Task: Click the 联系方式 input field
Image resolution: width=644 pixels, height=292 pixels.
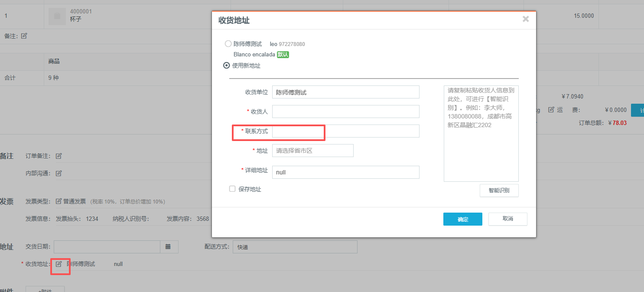Action: coord(346,131)
